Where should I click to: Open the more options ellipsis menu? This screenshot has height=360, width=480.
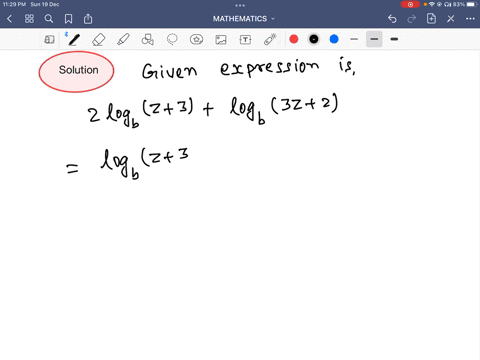[x=470, y=19]
